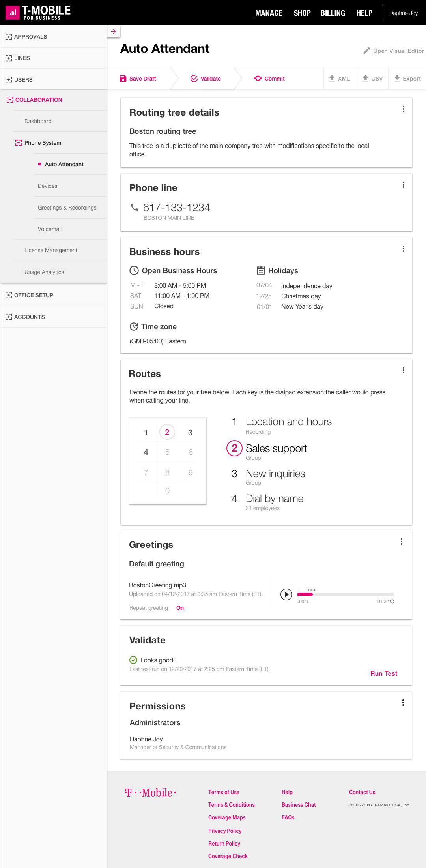Click Run Test in Validate card
The image size is (426, 868).
[x=384, y=673]
